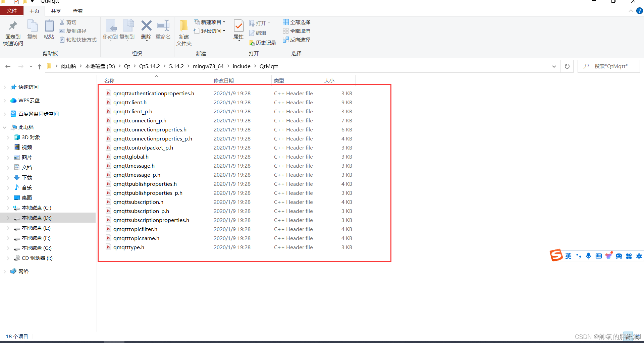Click Paste shortcut (粘贴快捷方式)
Viewport: 644px width, 343px height.
[x=78, y=40]
